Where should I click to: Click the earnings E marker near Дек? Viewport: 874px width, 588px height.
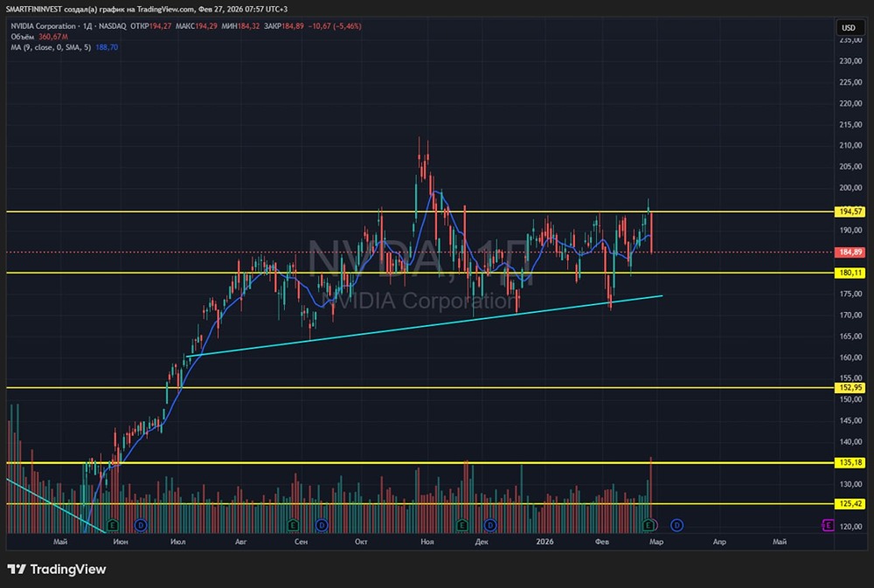pos(461,525)
